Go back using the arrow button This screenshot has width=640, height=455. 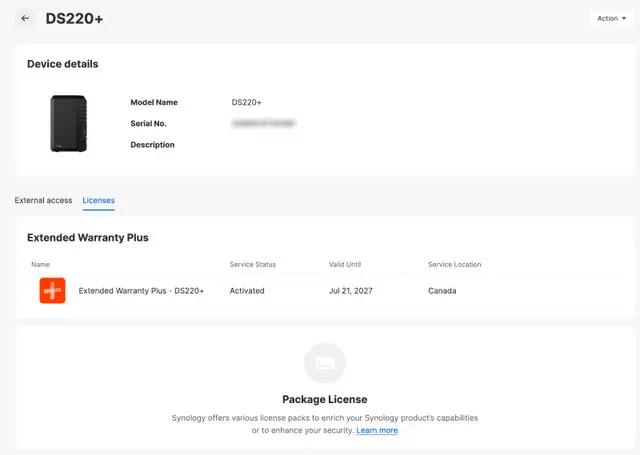click(x=25, y=18)
